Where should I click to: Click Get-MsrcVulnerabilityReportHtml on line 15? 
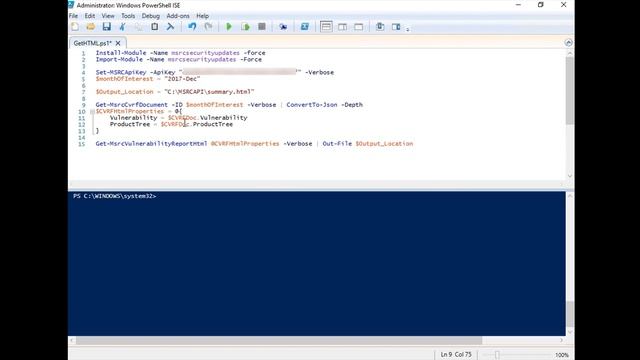151,144
